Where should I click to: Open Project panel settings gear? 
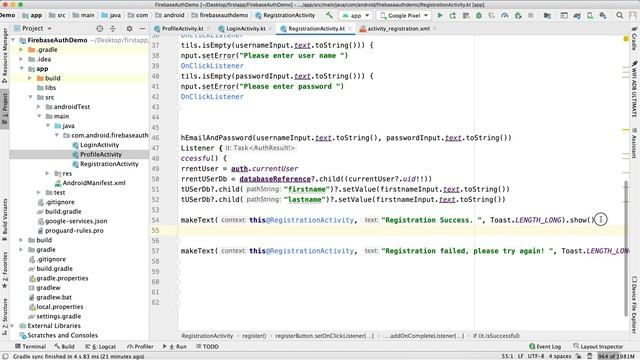(x=129, y=29)
